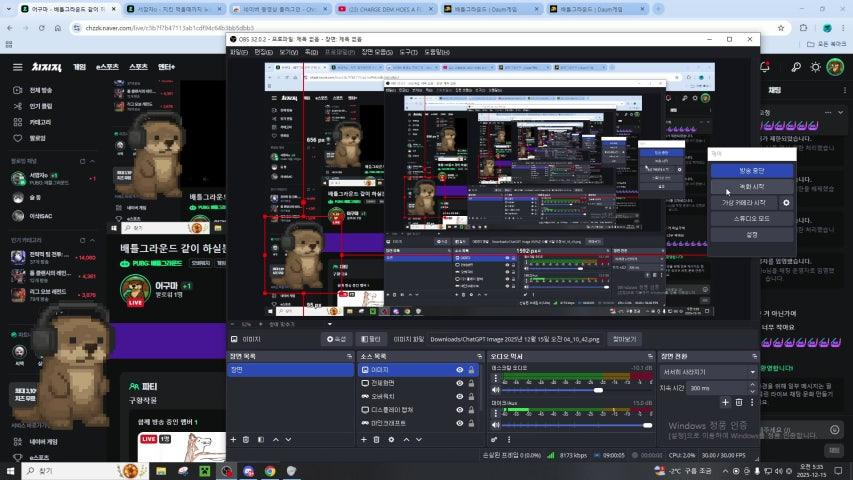Add a new source in OBS sources list

point(363,439)
